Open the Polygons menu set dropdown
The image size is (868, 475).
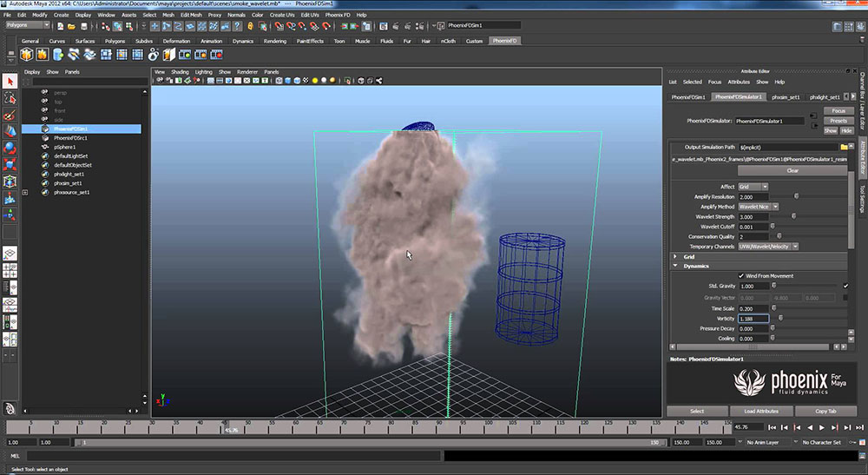(28, 25)
